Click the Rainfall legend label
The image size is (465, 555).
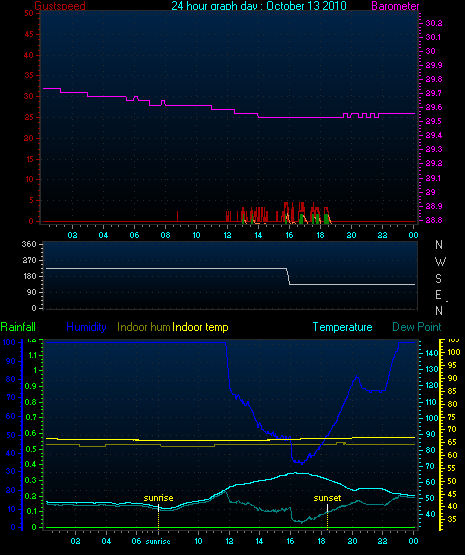coord(18,326)
